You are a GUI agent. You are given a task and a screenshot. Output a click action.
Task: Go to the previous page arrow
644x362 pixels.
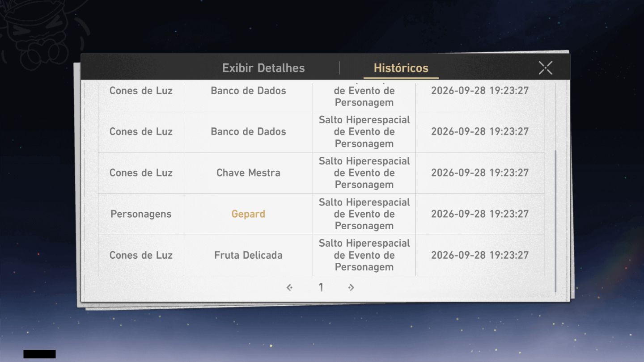coord(290,287)
